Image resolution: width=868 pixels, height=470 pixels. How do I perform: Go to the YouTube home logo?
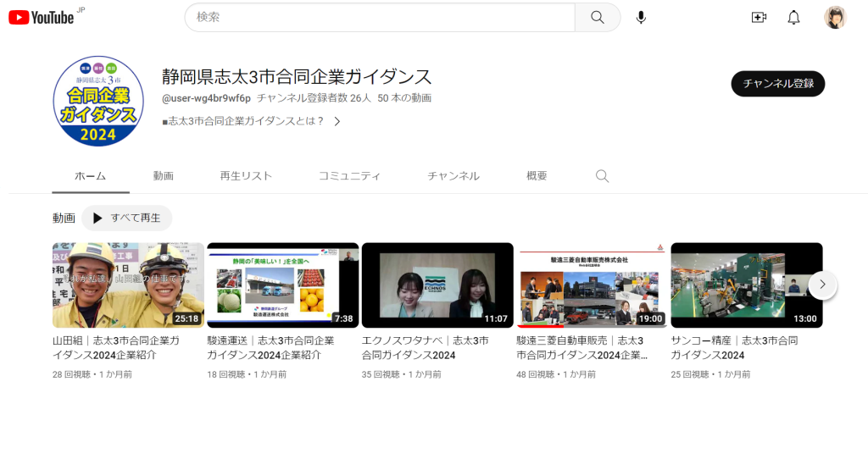[x=42, y=18]
